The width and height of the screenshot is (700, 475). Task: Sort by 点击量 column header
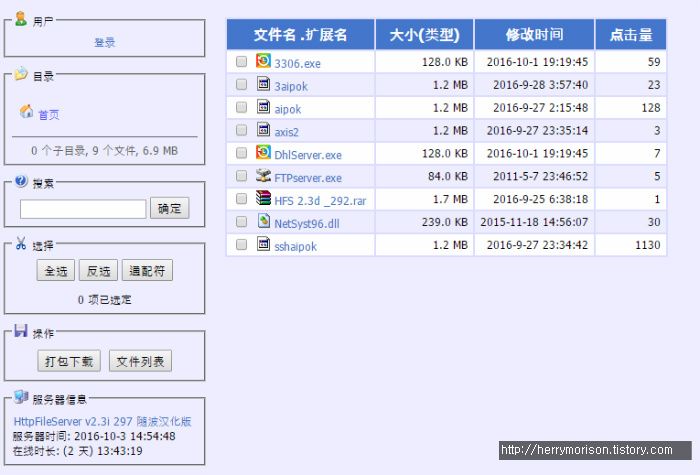click(x=631, y=34)
